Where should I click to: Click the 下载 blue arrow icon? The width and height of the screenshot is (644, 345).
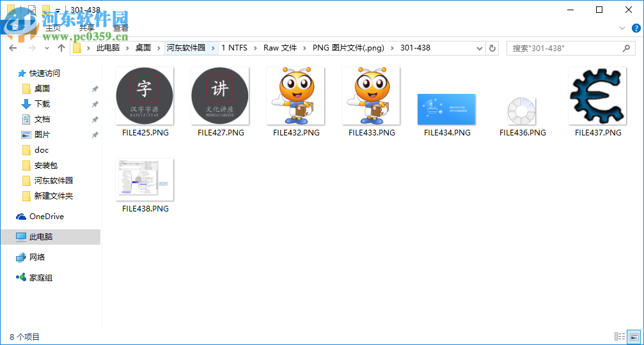[x=26, y=104]
